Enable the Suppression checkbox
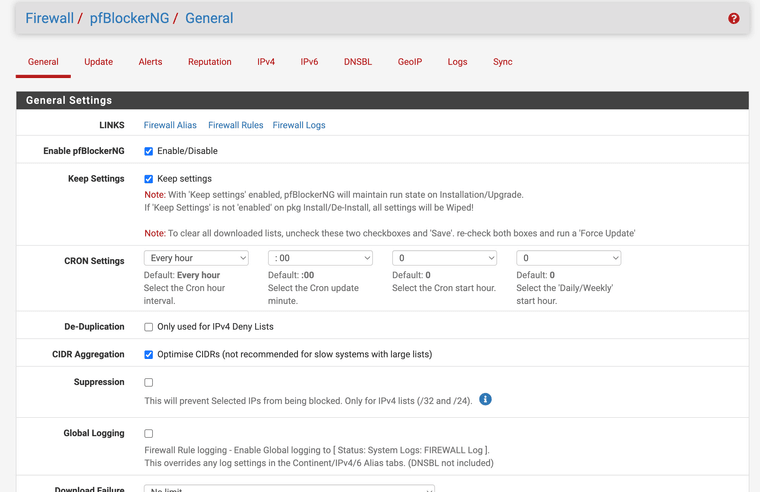 tap(148, 382)
